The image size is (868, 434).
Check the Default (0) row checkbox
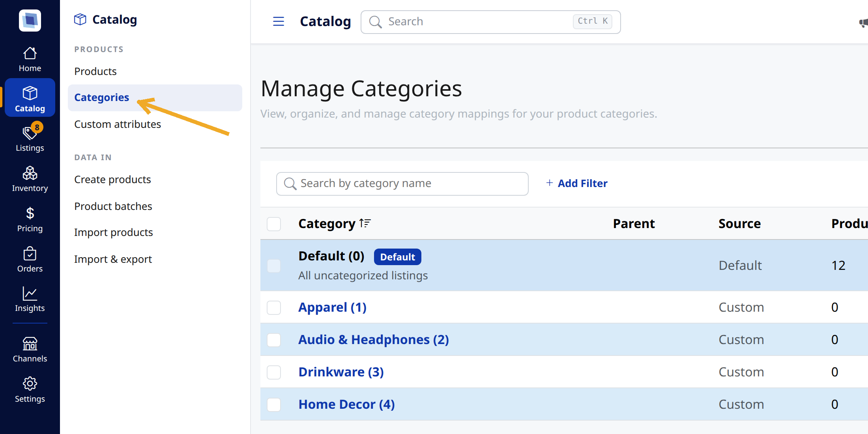click(274, 266)
